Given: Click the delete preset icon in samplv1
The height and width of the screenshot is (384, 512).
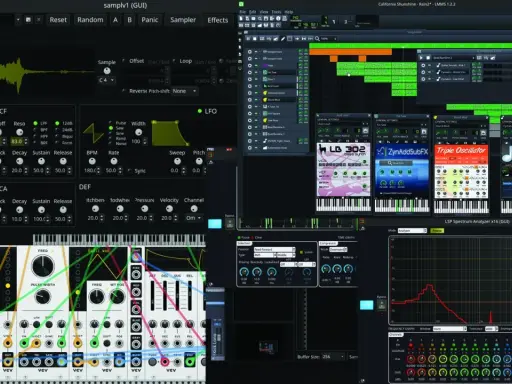Looking at the screenshot, I should click(x=39, y=20).
